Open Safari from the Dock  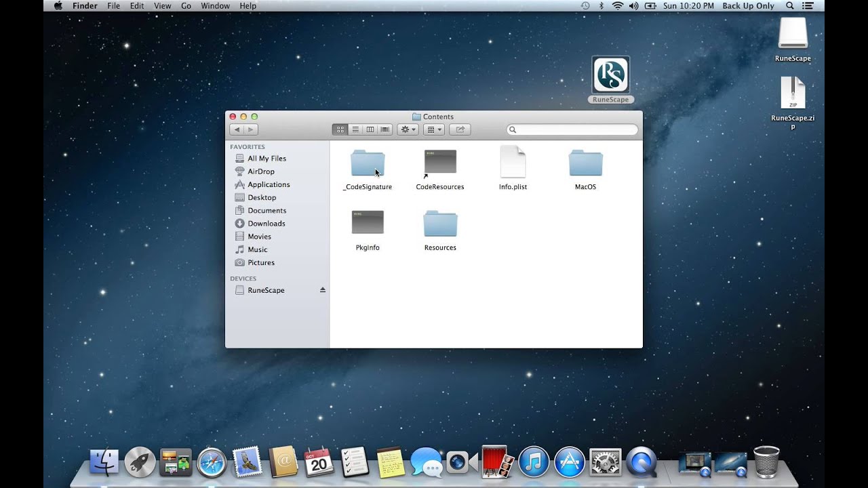pyautogui.click(x=212, y=462)
